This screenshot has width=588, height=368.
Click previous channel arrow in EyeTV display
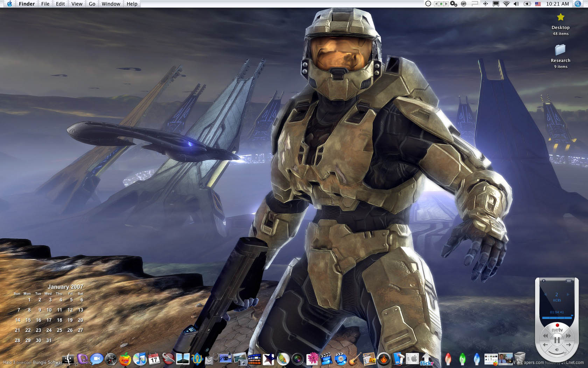(545, 294)
